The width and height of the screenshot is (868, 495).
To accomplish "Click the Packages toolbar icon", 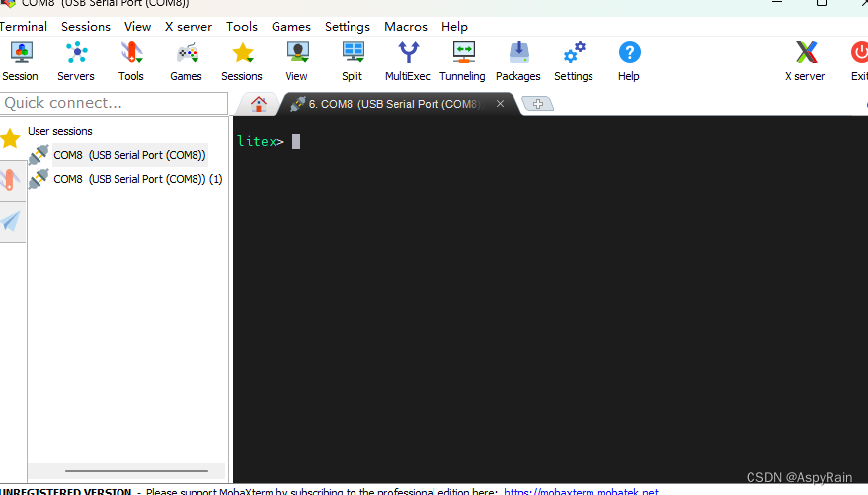I will (x=518, y=53).
